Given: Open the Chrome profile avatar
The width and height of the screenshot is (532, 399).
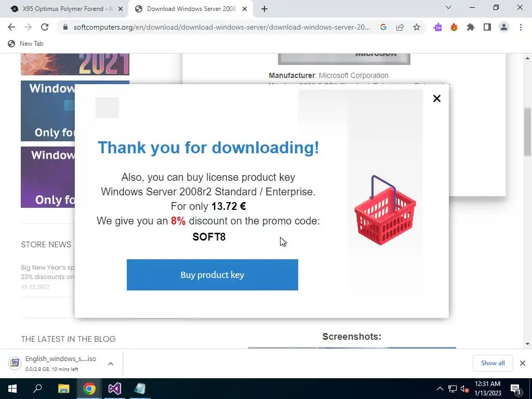Looking at the screenshot, I should pyautogui.click(x=504, y=27).
